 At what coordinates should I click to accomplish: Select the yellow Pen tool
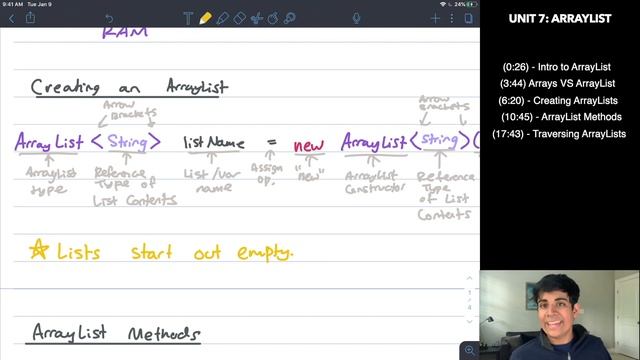pyautogui.click(x=205, y=18)
